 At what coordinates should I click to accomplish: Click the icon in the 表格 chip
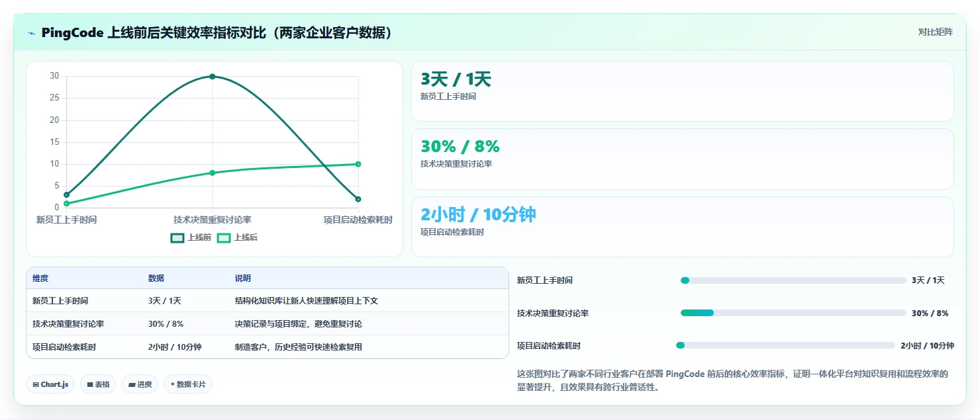click(89, 384)
